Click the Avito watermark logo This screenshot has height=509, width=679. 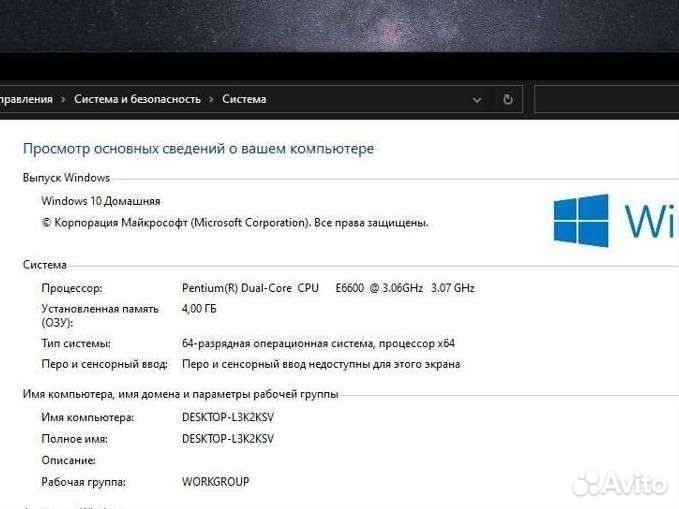coord(619,484)
